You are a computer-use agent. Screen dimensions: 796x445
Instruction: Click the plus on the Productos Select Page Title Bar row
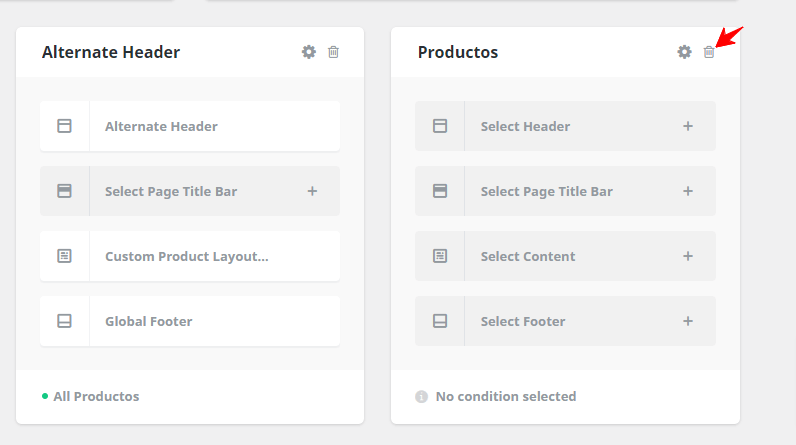(688, 191)
